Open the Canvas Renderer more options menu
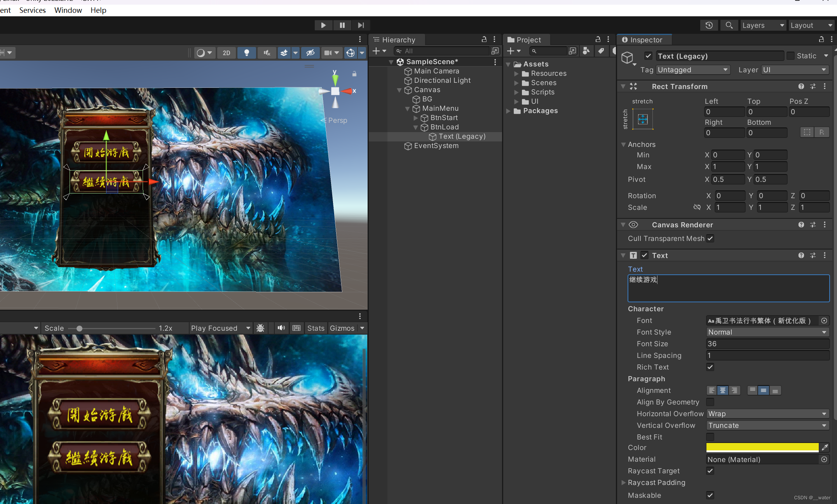This screenshot has width=837, height=504. point(825,225)
